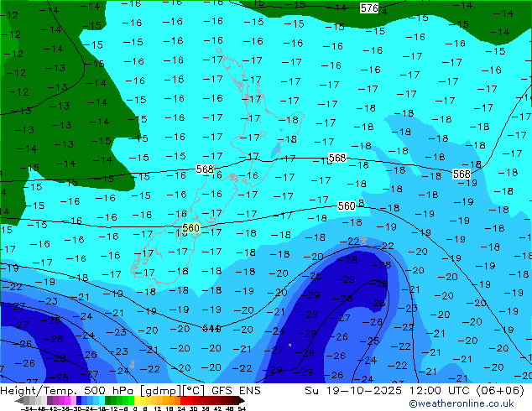This screenshot has width=532, height=411.
Task: Click the dark right arrow of the color scale
Action: pos(242,400)
